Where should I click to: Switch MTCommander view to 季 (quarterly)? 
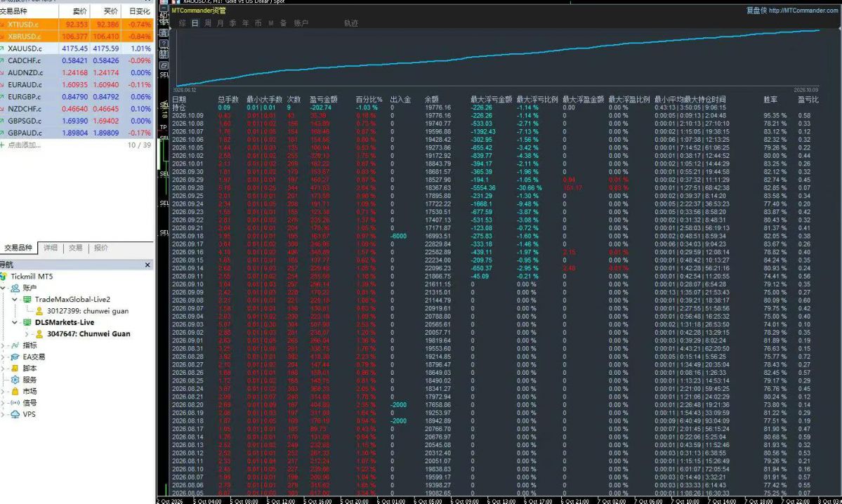click(232, 23)
